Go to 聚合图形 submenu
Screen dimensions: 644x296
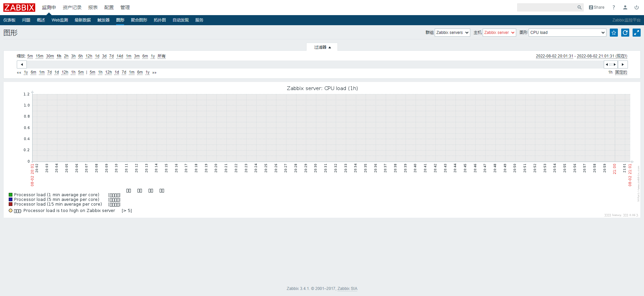[x=139, y=20]
